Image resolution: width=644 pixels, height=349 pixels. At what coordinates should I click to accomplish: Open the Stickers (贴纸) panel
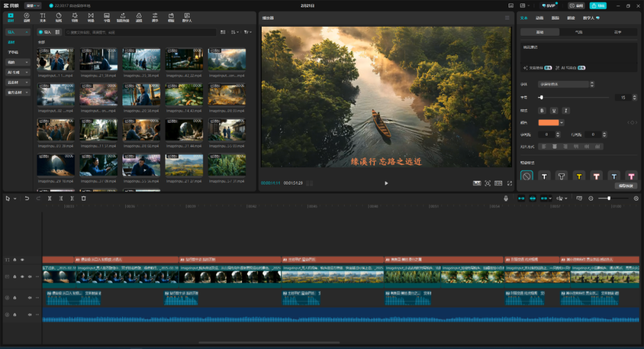point(58,17)
